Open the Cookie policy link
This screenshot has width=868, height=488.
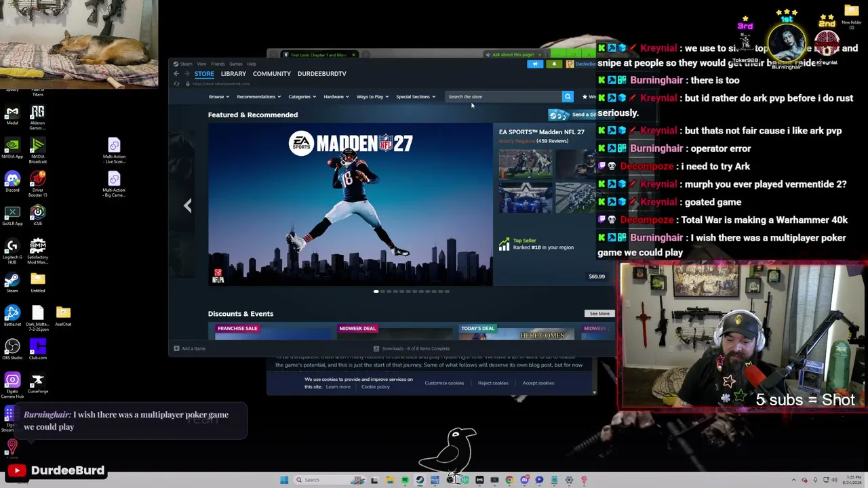375,387
